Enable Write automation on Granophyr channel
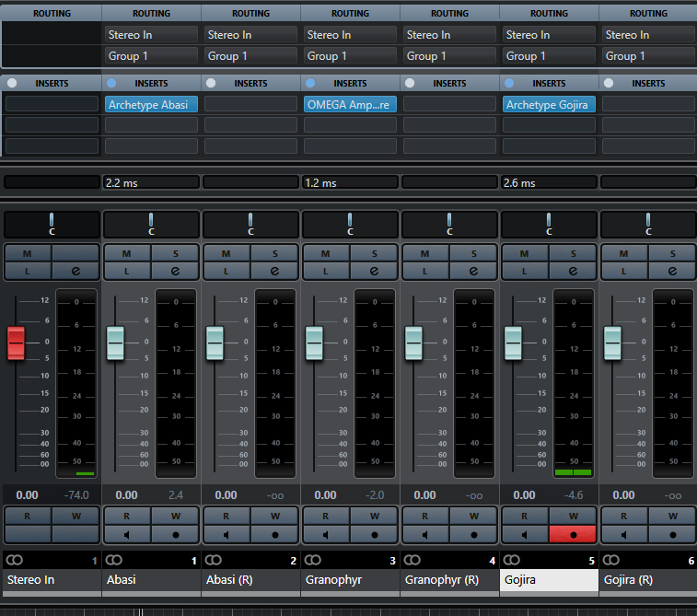Image resolution: width=697 pixels, height=616 pixels. (x=374, y=516)
